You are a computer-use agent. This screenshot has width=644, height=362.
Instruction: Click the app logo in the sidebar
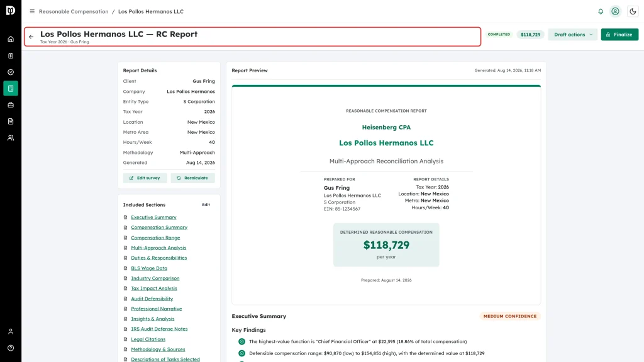tap(11, 11)
